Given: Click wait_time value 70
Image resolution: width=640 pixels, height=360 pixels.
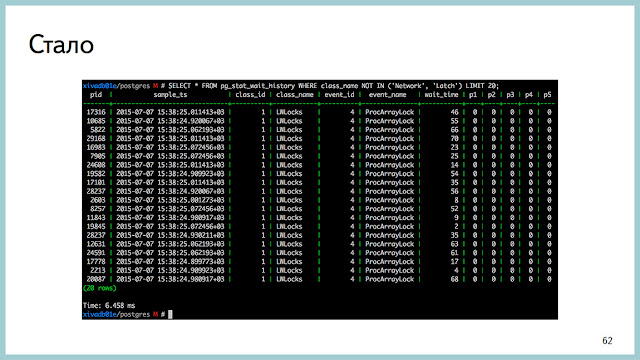Looking at the screenshot, I should 455,138.
